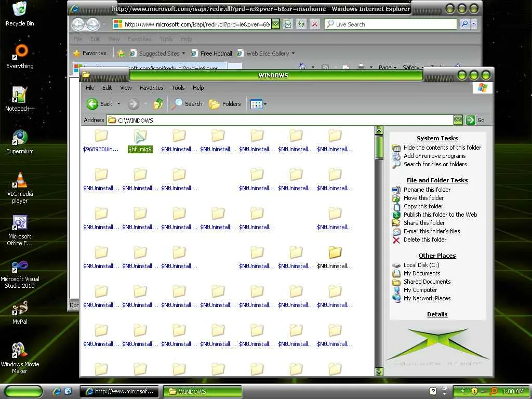Open the MyPal desktop shortcut

20,312
